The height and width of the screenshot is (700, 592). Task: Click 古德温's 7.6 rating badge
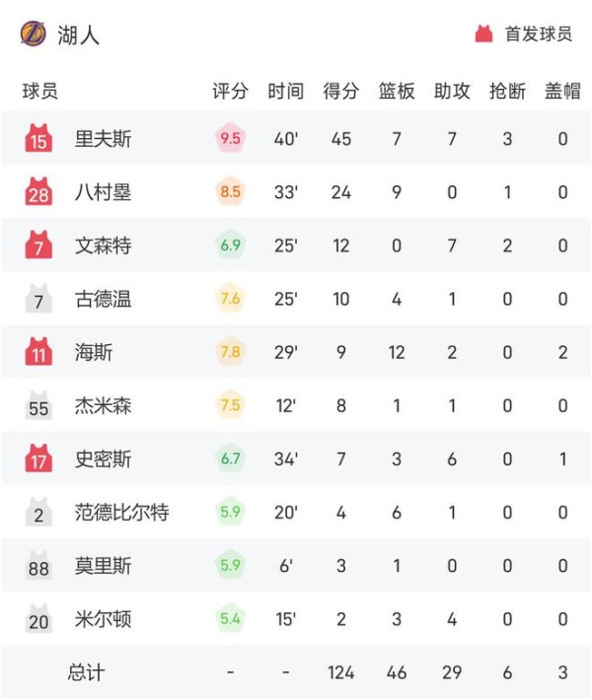click(x=230, y=298)
